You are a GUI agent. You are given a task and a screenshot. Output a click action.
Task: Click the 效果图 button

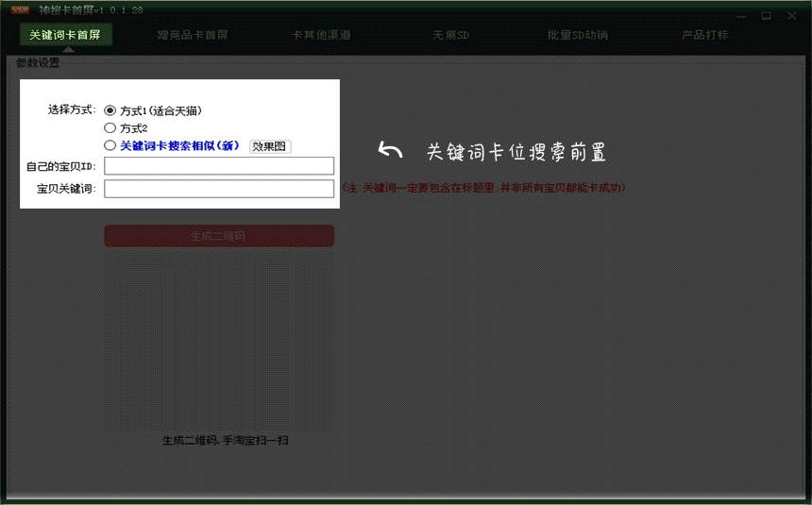click(270, 146)
